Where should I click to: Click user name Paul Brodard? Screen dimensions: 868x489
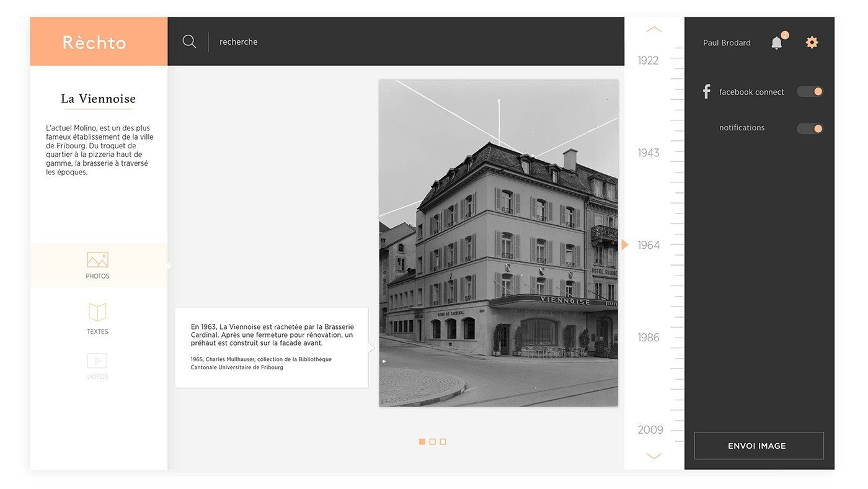727,43
